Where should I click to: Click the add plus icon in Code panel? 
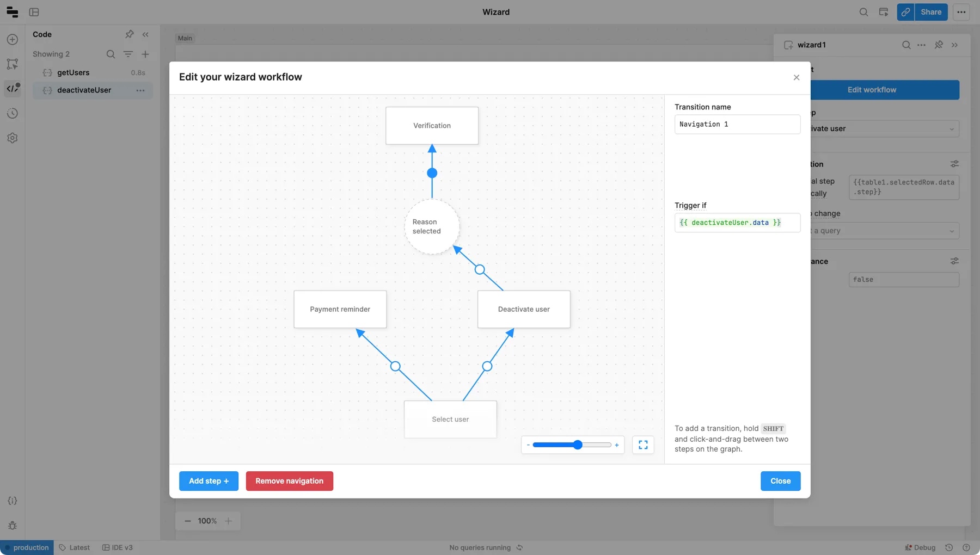(145, 54)
